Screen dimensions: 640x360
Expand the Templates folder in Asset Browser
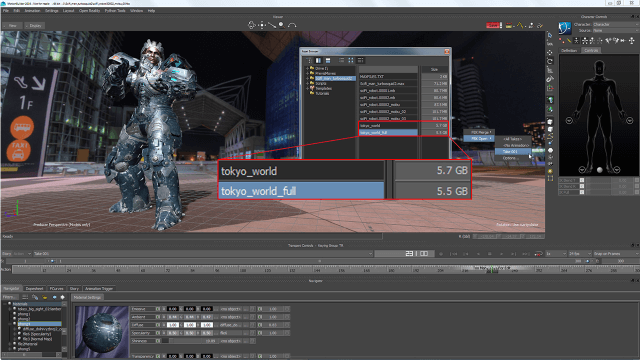(x=307, y=88)
